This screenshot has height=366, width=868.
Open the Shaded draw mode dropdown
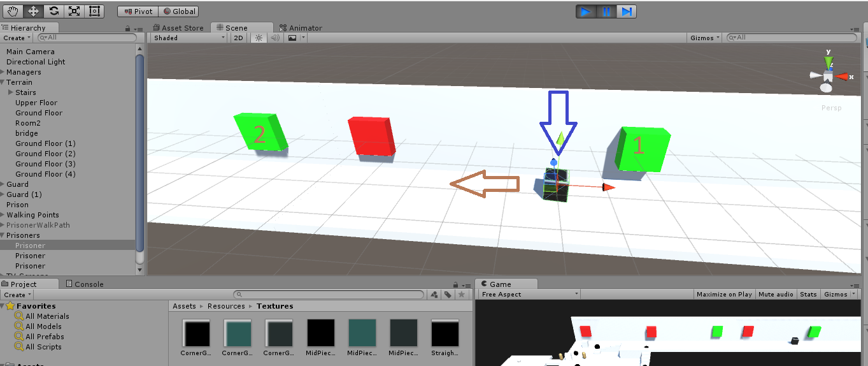click(x=189, y=38)
